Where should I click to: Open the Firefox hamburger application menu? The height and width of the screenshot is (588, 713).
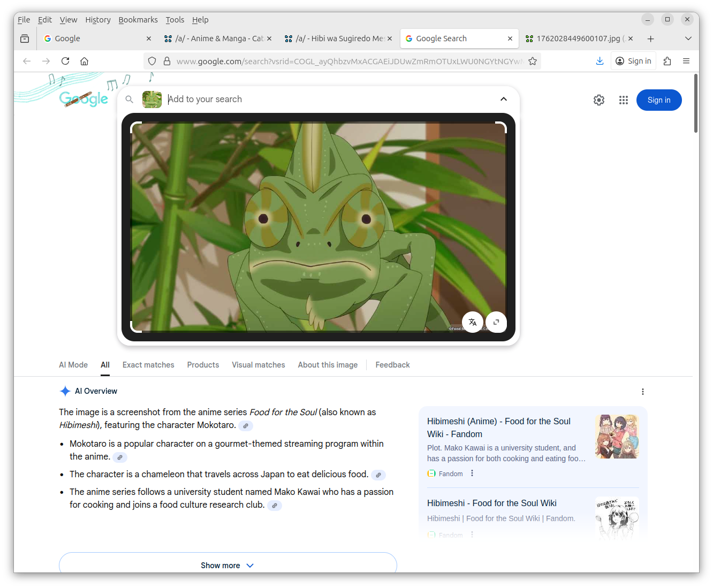[686, 61]
